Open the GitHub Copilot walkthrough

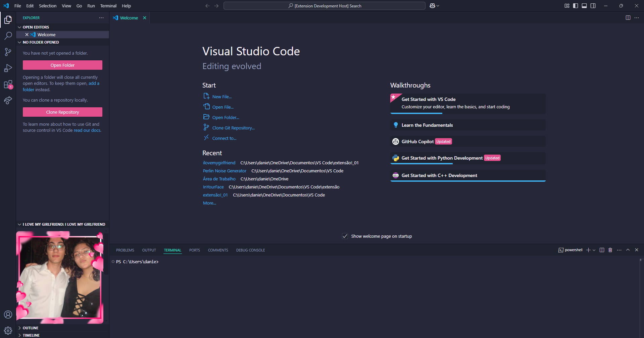coord(468,142)
